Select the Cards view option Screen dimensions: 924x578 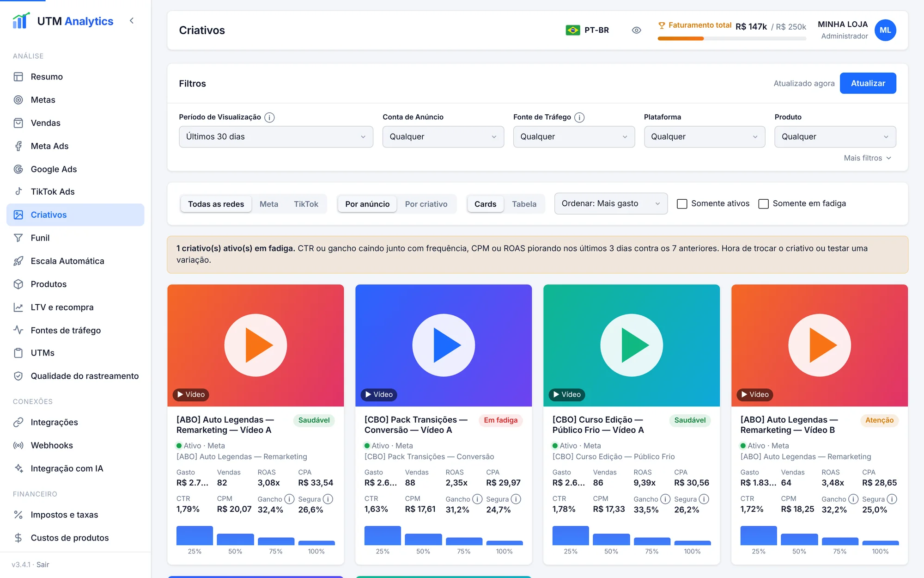(x=485, y=204)
